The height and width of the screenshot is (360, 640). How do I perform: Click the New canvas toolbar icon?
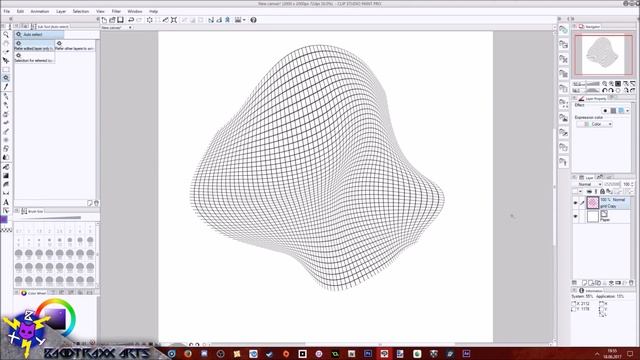coord(104,20)
